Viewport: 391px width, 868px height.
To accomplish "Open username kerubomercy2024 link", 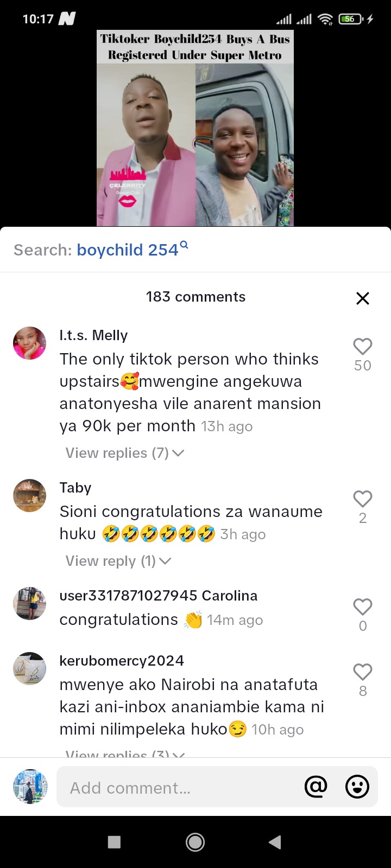I will (x=122, y=661).
